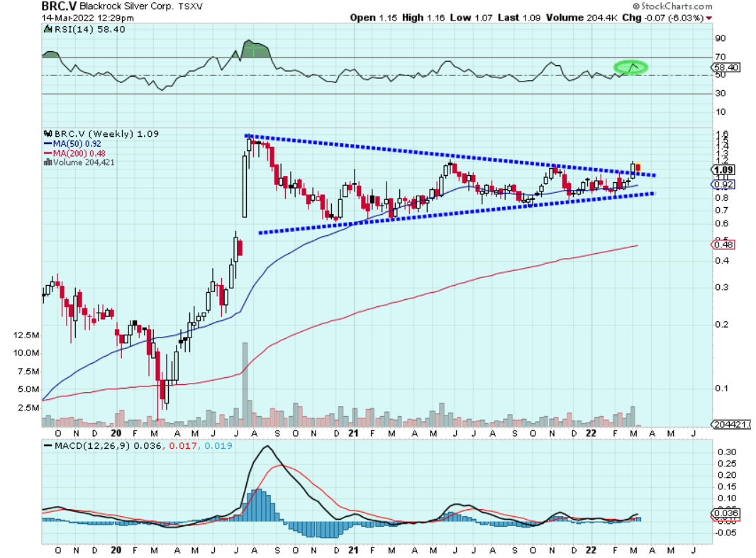Click the RSI(14) legend icon
Image resolution: width=756 pixels, height=558 pixels.
point(48,29)
